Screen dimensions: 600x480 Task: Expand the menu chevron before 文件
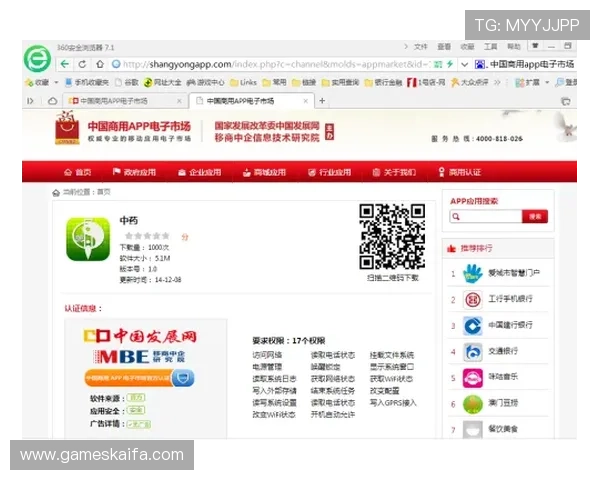coord(406,46)
